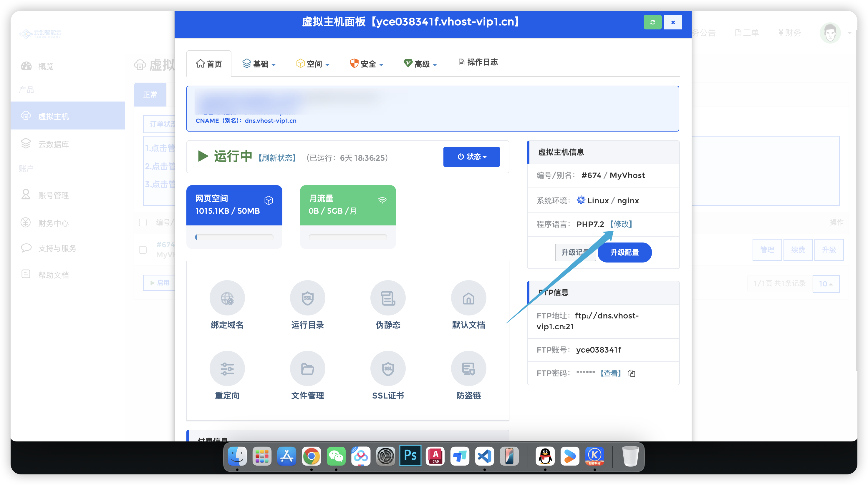Viewport: 868px width, 485px height.
Task: Expand the 空间 dropdown tab
Action: (313, 64)
